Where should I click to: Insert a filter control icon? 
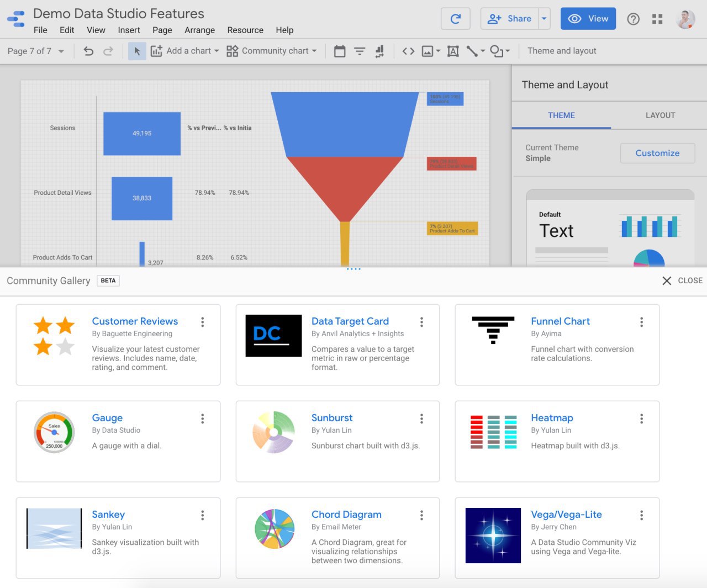[x=360, y=51]
